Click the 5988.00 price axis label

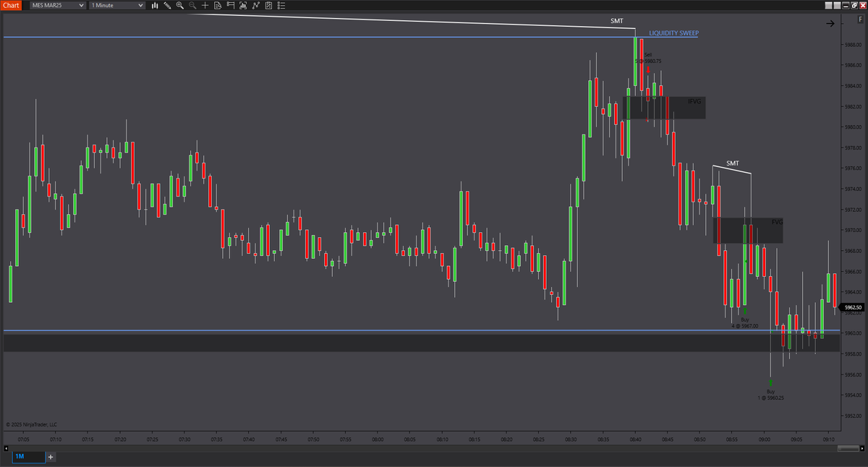pyautogui.click(x=853, y=44)
